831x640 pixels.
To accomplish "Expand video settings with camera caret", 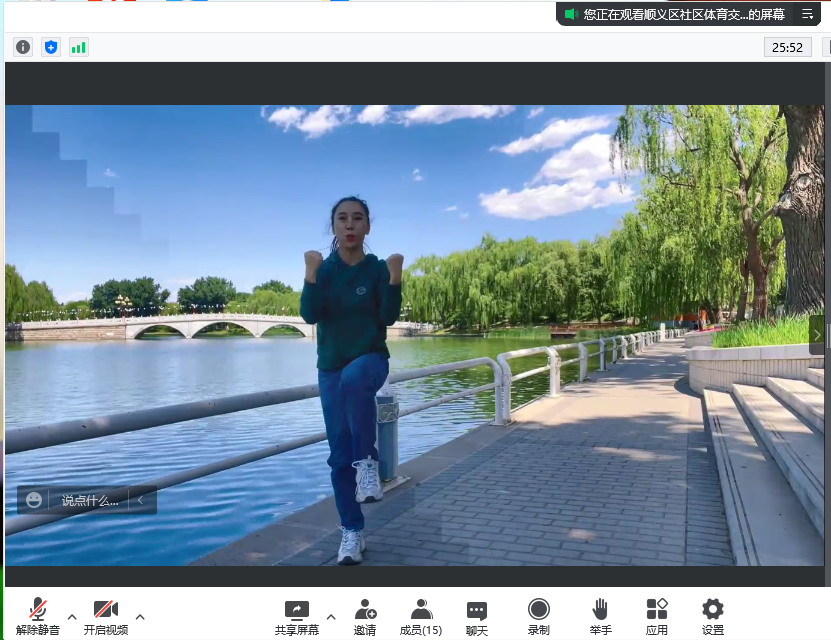I will (x=140, y=617).
